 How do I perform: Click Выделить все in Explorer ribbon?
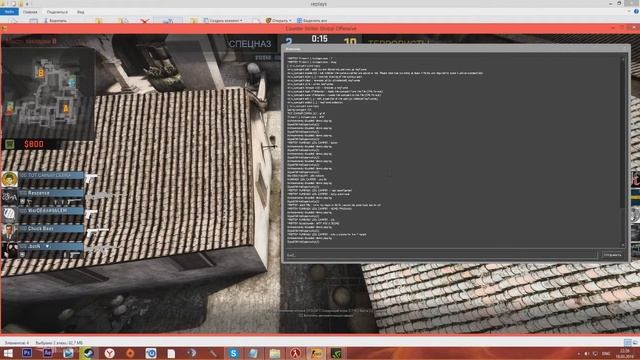coord(312,20)
